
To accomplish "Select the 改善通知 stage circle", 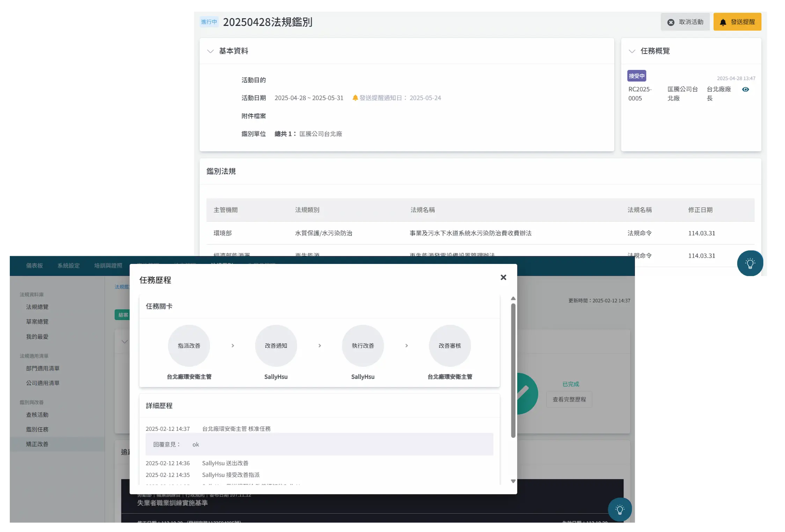I will (276, 346).
